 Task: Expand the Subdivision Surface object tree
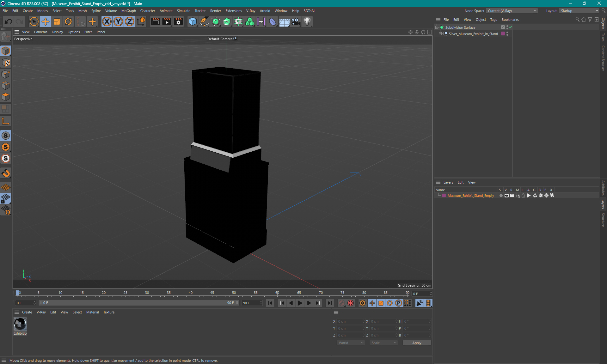tap(437, 27)
